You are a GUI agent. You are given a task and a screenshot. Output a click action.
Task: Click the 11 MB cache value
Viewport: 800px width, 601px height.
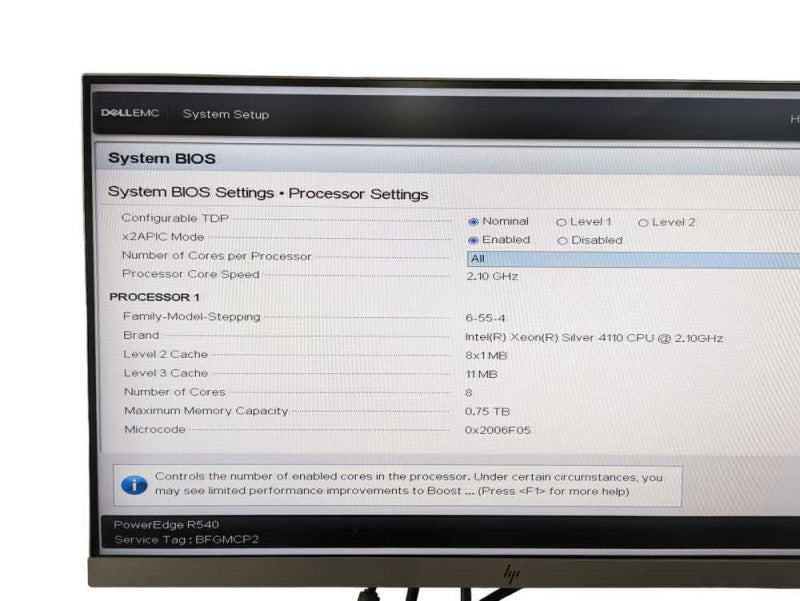click(x=481, y=374)
